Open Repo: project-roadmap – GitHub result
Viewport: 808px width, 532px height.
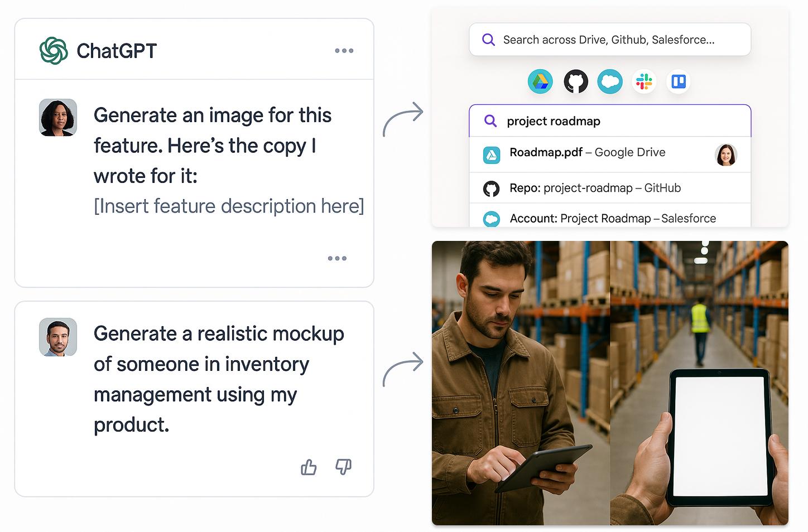coord(610,188)
